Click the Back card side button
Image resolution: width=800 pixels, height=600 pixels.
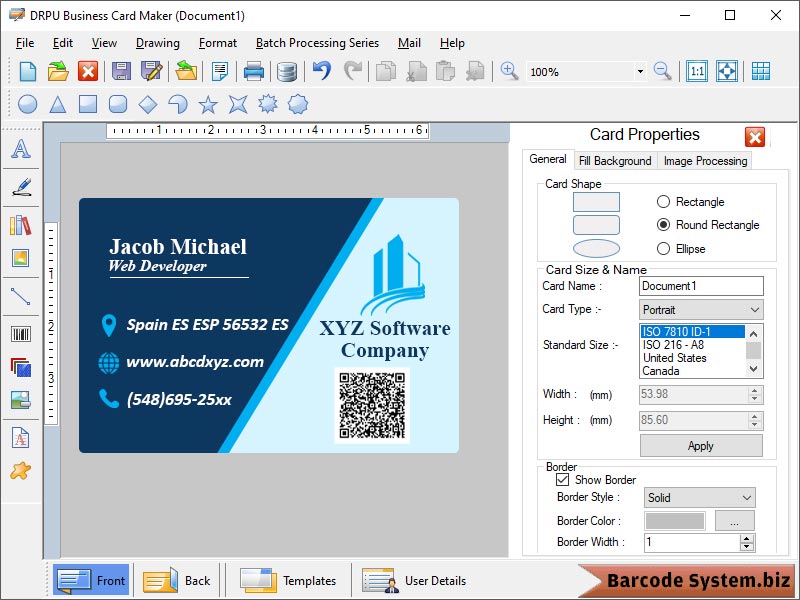click(176, 580)
